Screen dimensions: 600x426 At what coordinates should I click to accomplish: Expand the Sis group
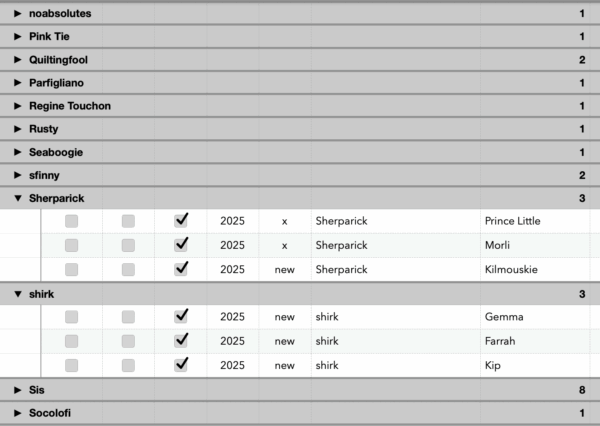[18, 389]
